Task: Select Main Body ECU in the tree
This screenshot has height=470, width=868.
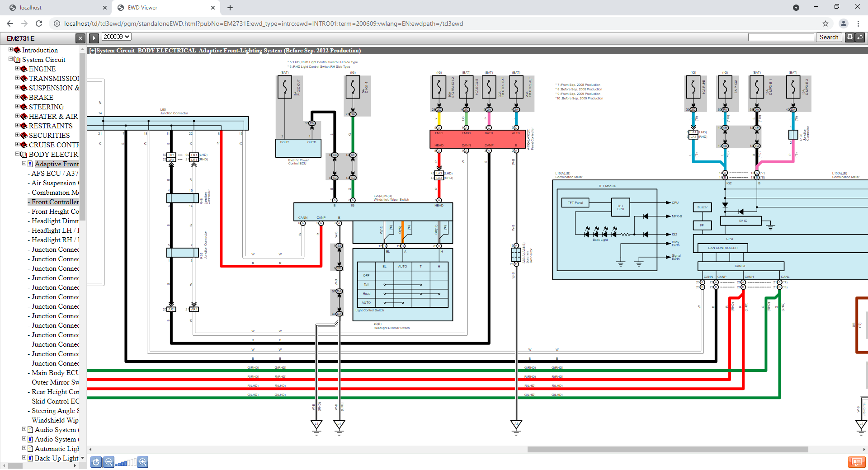Action: [x=55, y=373]
